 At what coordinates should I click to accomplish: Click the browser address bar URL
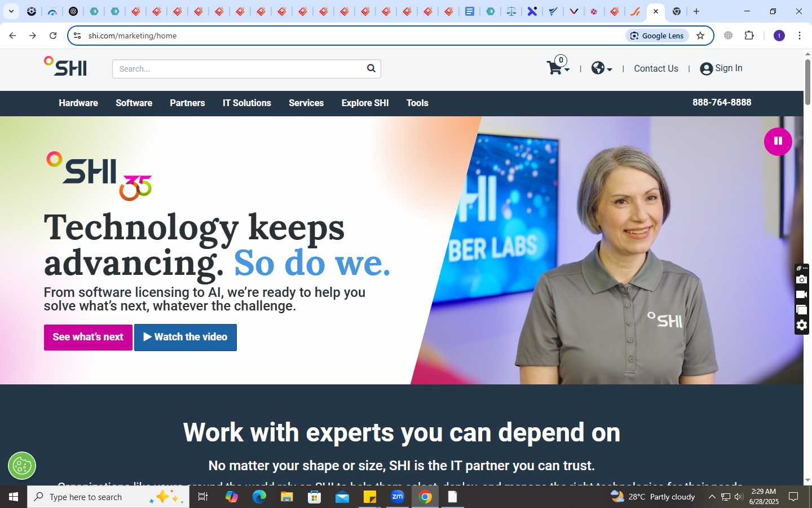coord(133,36)
